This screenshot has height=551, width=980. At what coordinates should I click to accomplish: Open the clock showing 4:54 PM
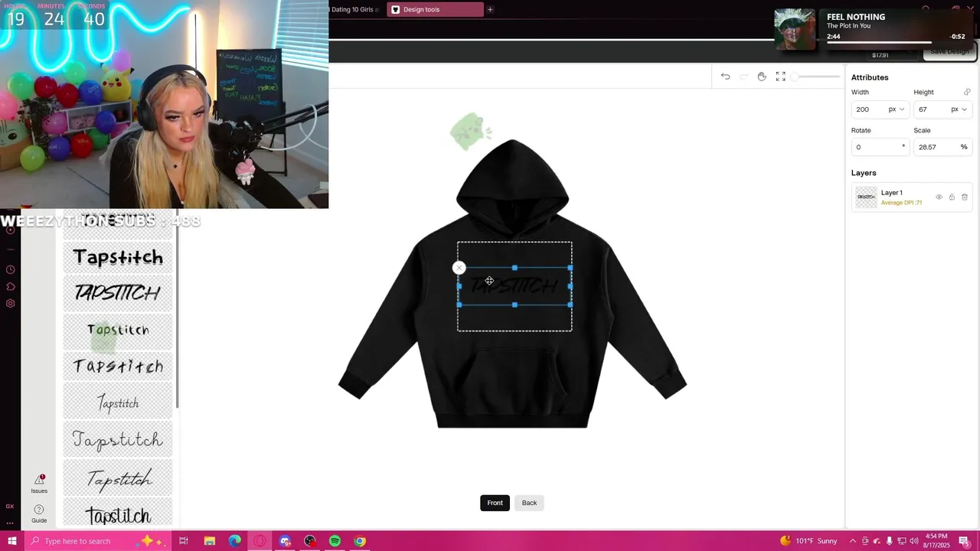click(936, 541)
